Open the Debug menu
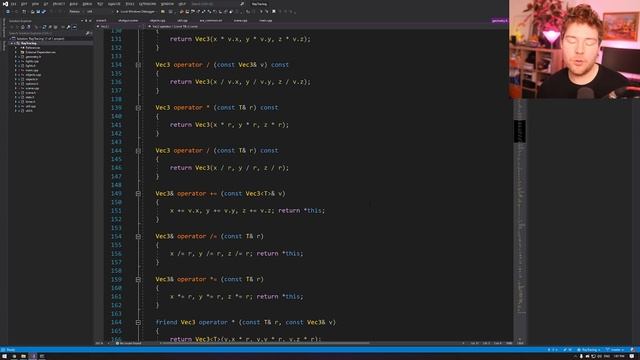The width and height of the screenshot is (640, 360). (87, 4)
